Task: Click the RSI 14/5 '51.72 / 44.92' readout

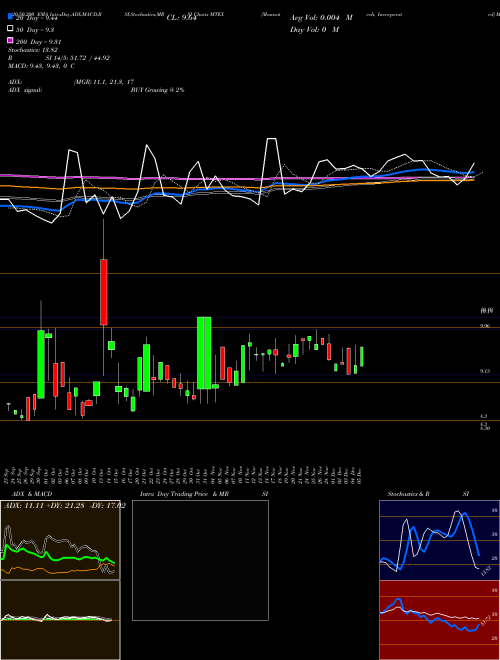Action: coord(91,58)
